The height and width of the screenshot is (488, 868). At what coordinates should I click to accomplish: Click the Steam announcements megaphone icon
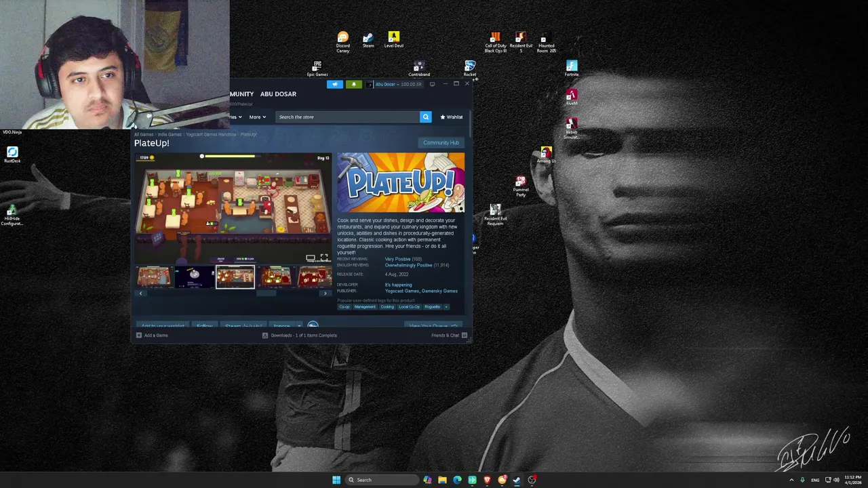(335, 84)
